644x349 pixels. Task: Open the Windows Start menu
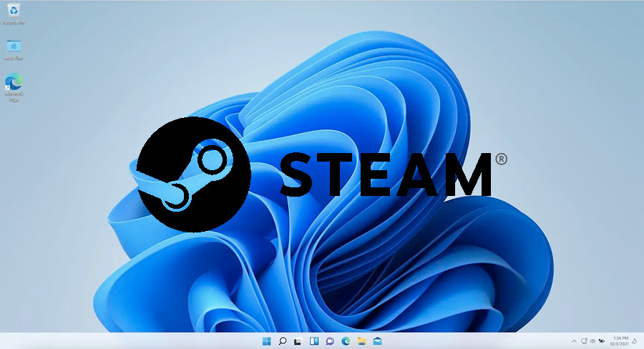point(267,341)
